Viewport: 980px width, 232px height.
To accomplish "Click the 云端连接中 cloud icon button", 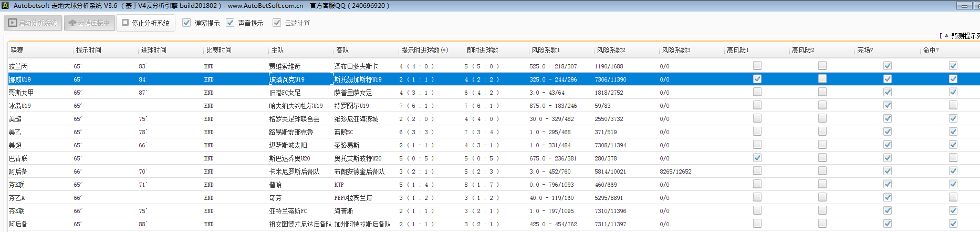I will pos(89,23).
